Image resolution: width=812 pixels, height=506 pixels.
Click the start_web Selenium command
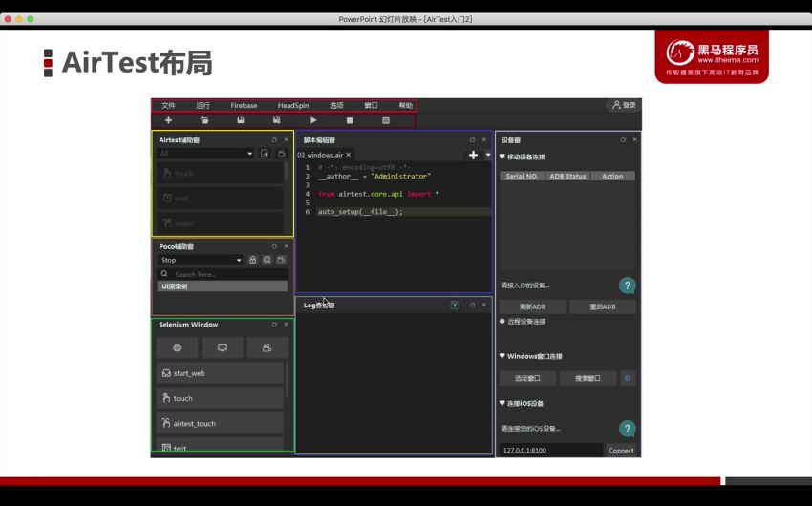pos(220,373)
